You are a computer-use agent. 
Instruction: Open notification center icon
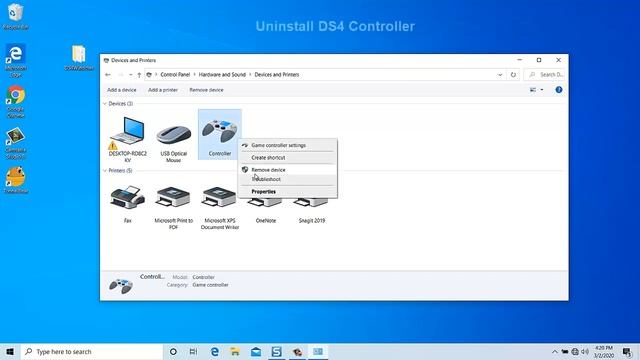(627, 351)
